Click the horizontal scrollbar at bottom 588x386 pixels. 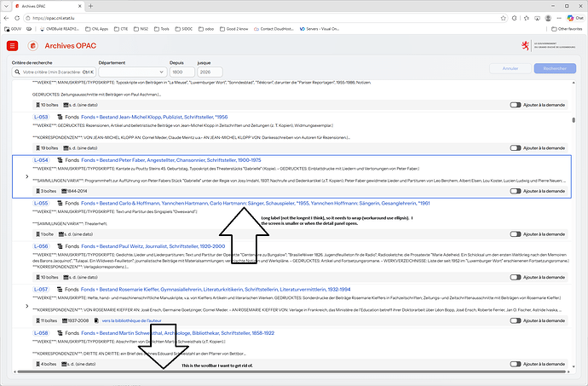tap(291, 372)
